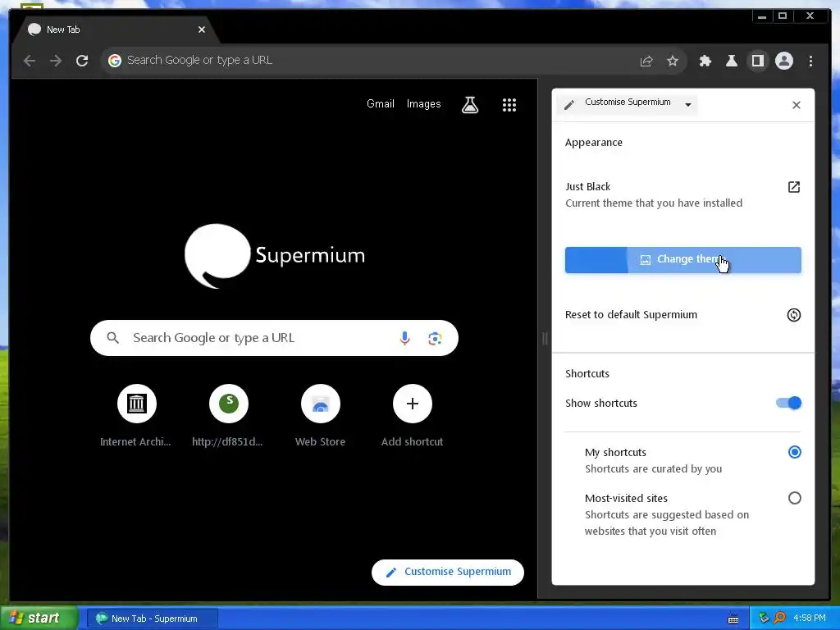Open the three-dot browser menu
The width and height of the screenshot is (840, 630).
click(811, 61)
